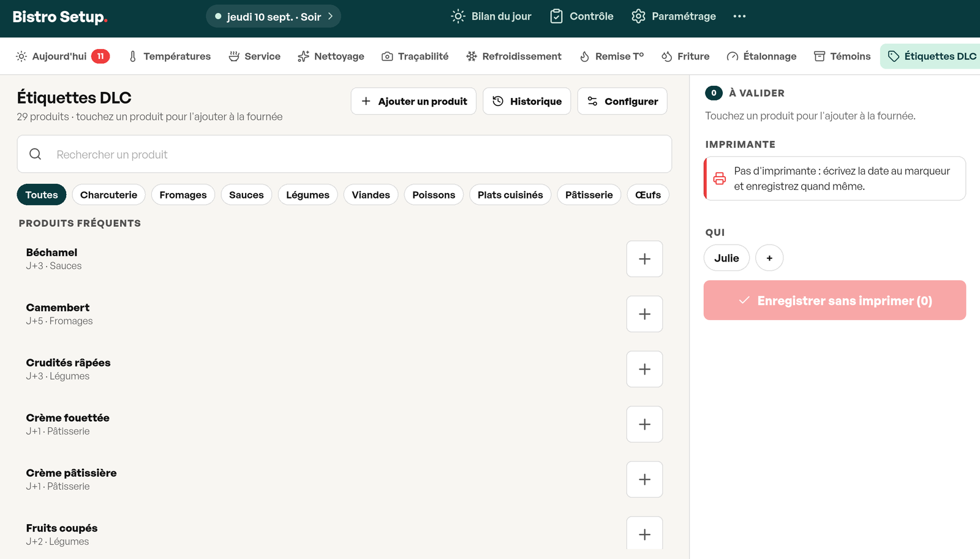Filter by Fromages category
The width and height of the screenshot is (980, 559).
183,195
